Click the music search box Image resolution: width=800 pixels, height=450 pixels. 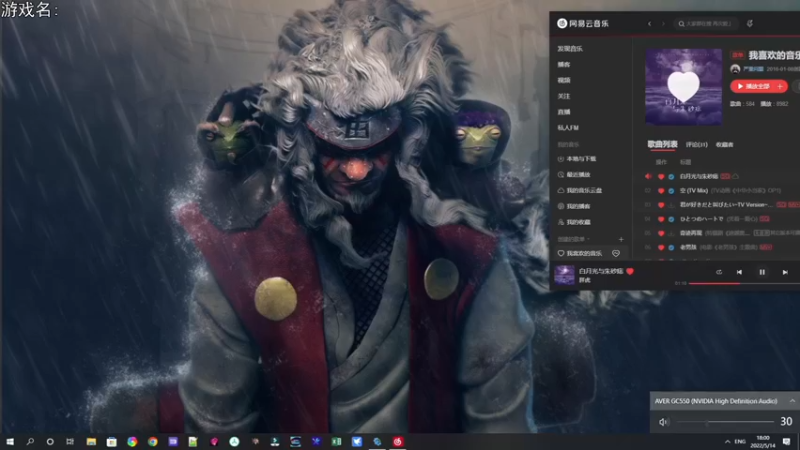(x=706, y=23)
